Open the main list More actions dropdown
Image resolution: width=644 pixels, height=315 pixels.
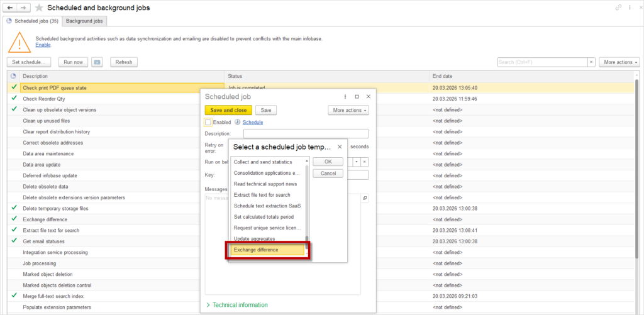(619, 62)
